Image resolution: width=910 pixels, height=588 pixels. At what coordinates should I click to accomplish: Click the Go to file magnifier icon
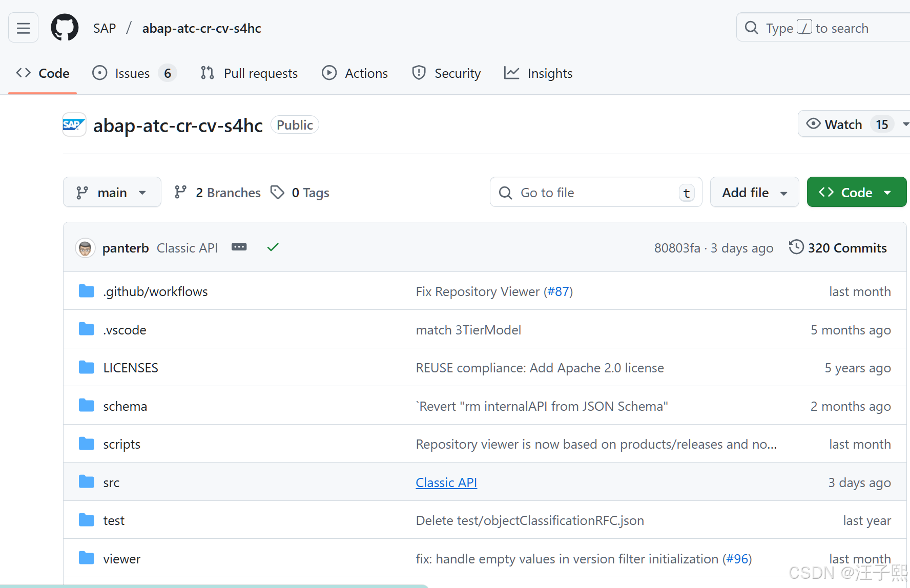(505, 193)
